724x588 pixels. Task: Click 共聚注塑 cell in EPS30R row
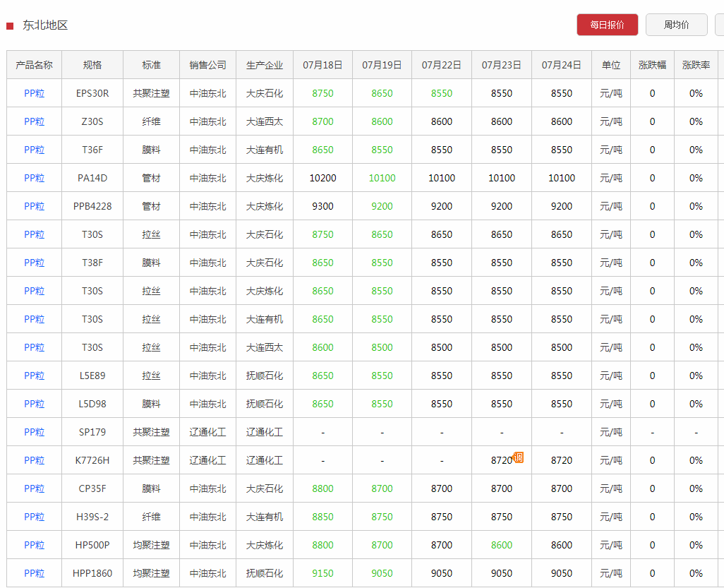(x=152, y=93)
